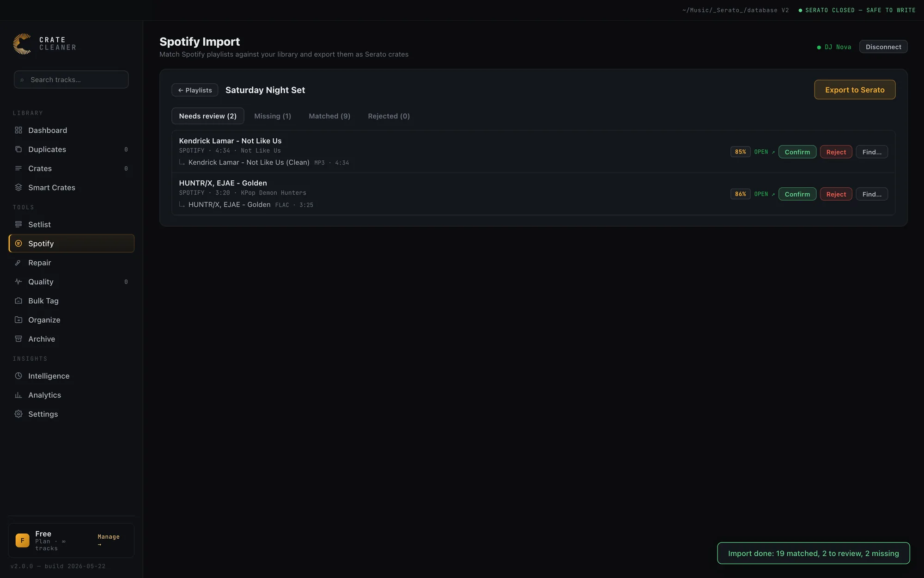
Task: Confirm the HUNTR/X Golden match
Action: tap(797, 194)
